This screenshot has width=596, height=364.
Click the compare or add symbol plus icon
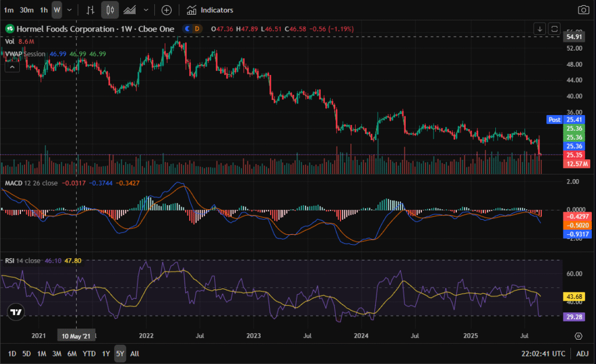(x=166, y=10)
